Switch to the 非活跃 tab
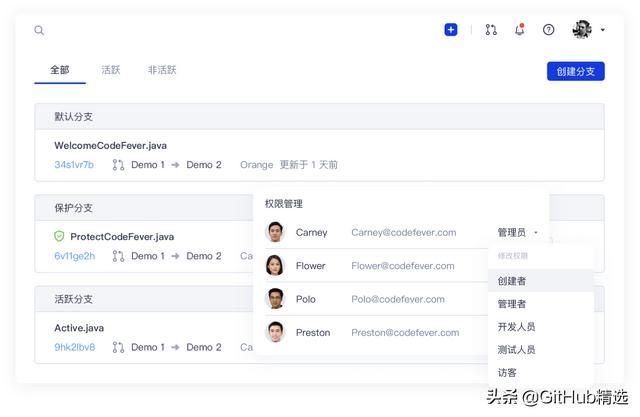Image resolution: width=640 pixels, height=417 pixels. click(x=162, y=70)
